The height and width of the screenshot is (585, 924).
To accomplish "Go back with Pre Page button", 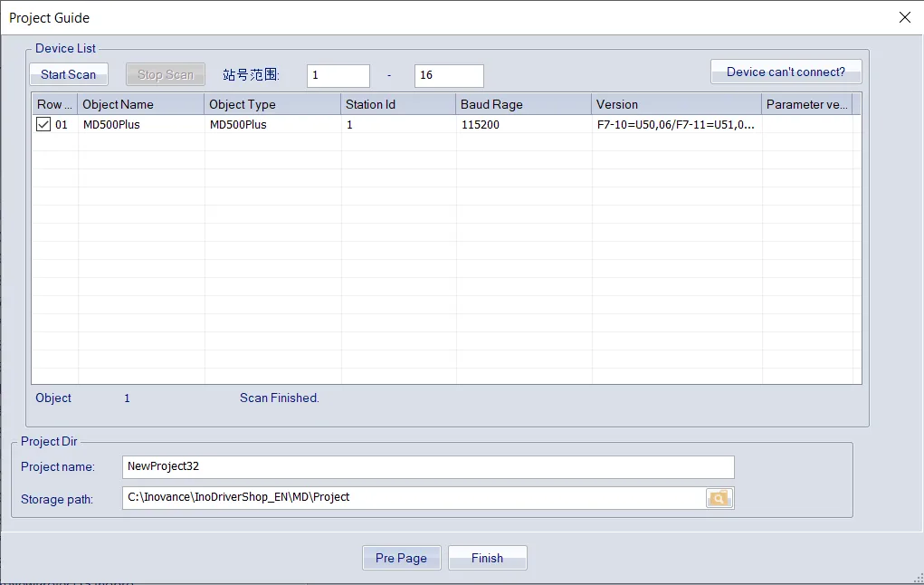I will [x=401, y=558].
